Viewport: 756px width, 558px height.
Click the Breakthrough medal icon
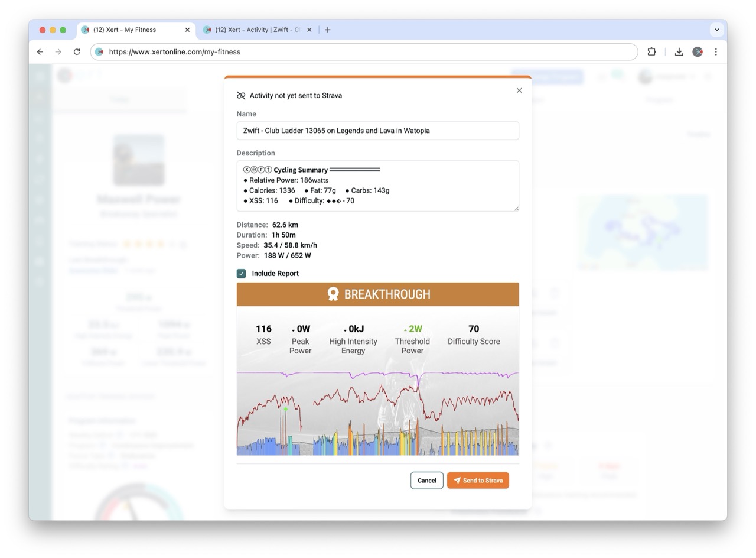coord(334,294)
